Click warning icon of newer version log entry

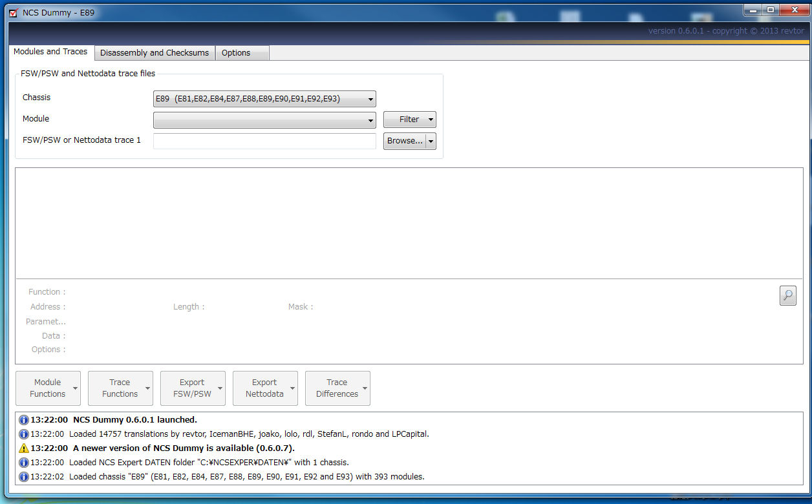(x=24, y=448)
